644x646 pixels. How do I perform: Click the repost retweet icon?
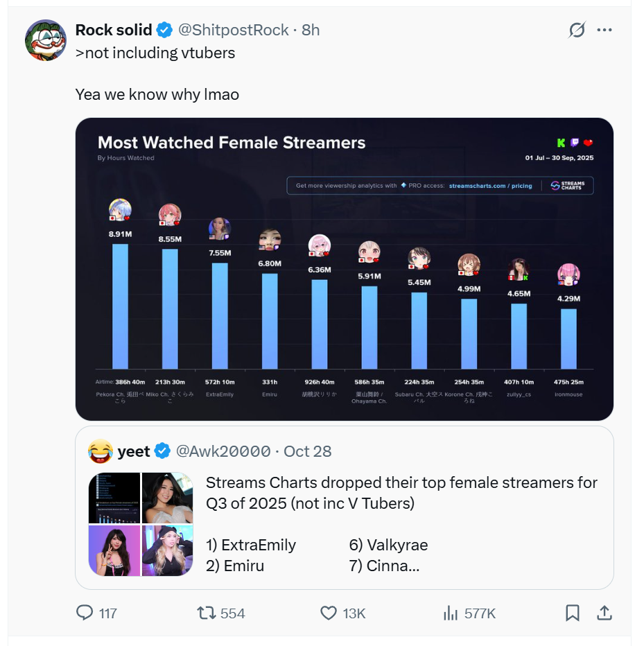click(207, 613)
